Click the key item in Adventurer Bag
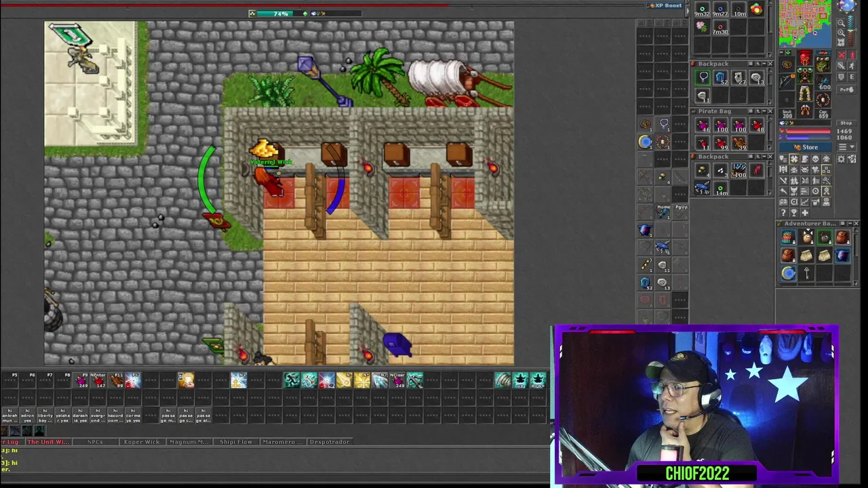This screenshot has height=488, width=868. coord(806,273)
